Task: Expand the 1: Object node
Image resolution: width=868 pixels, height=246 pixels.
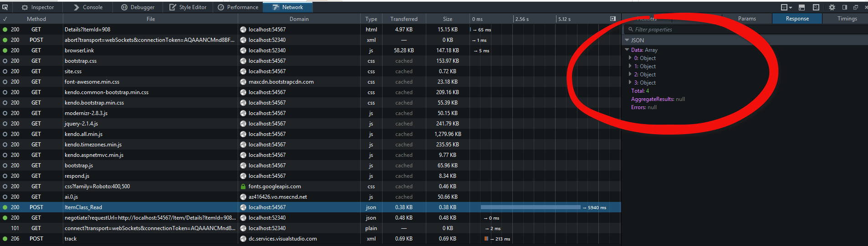Action: 630,66
